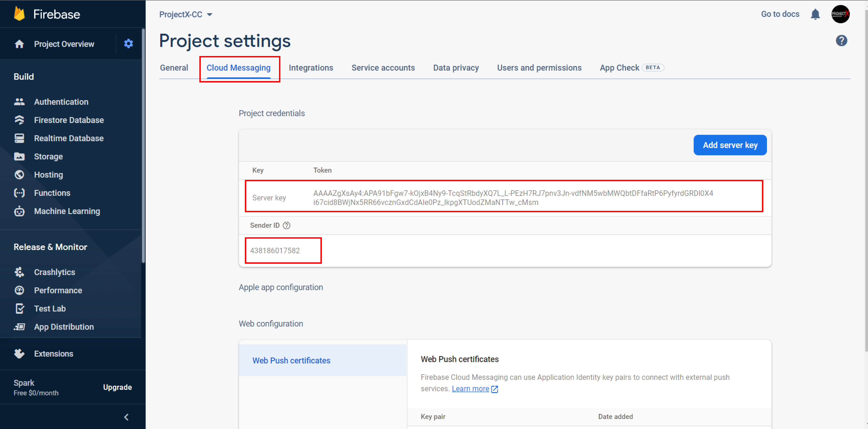Open the ProjectX account avatar
868x429 pixels.
tap(840, 14)
